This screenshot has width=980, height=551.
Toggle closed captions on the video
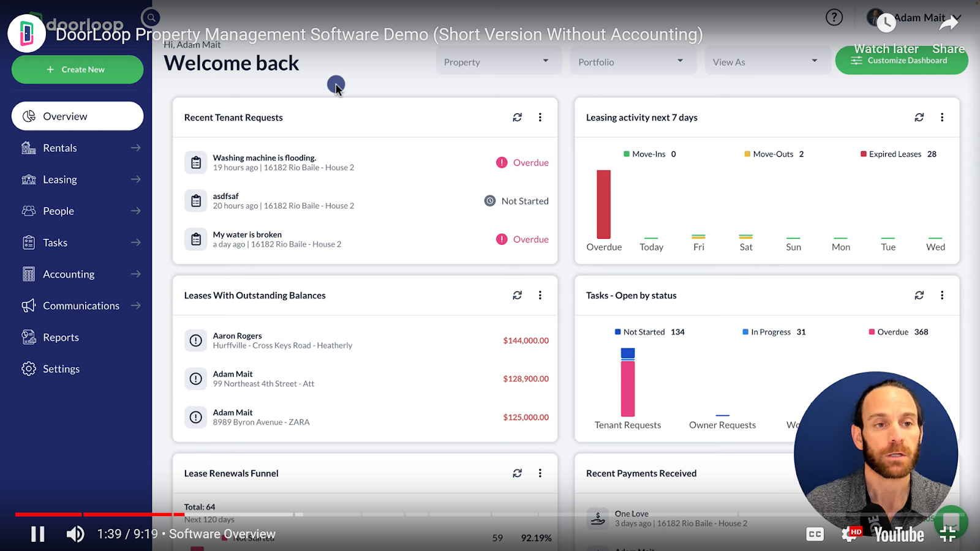click(x=815, y=534)
